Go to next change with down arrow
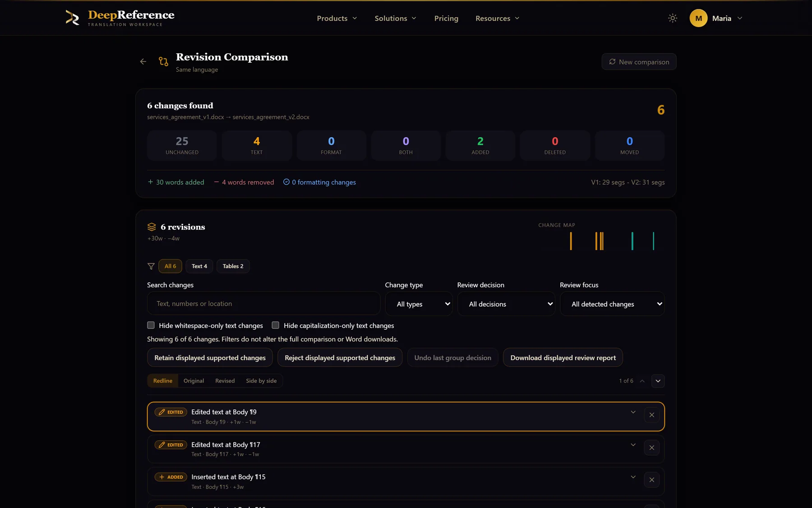 coord(658,381)
